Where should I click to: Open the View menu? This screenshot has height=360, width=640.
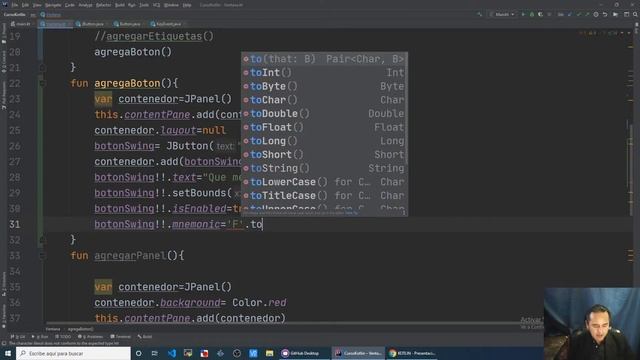tap(37, 5)
